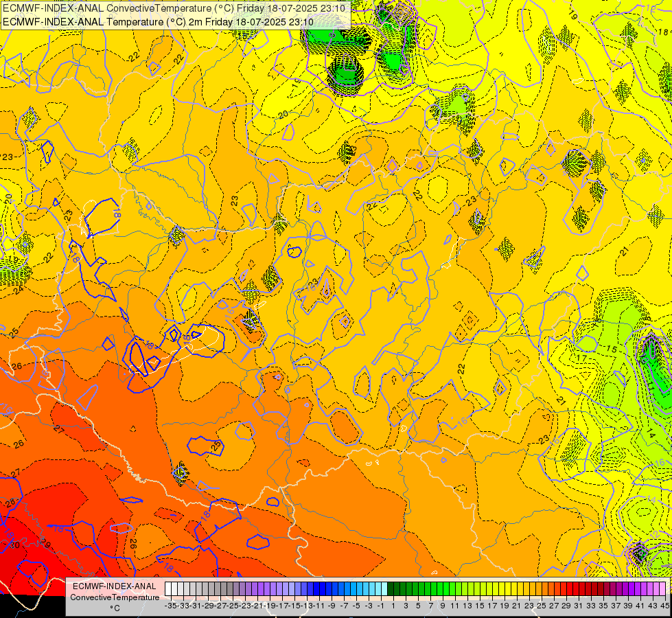The height and width of the screenshot is (618, 672).
Task: Click the 28 isotherm label on map
Action: tap(10, 503)
